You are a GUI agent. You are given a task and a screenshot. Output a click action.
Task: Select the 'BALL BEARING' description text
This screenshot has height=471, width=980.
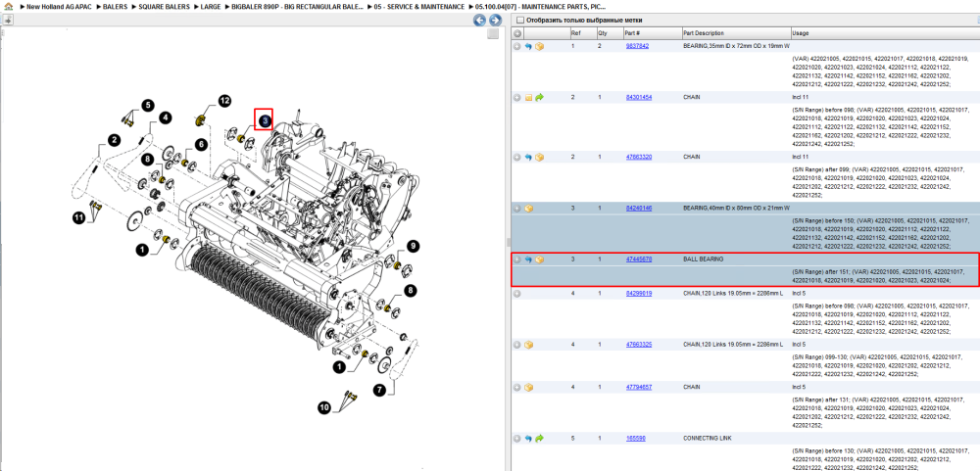pos(703,259)
